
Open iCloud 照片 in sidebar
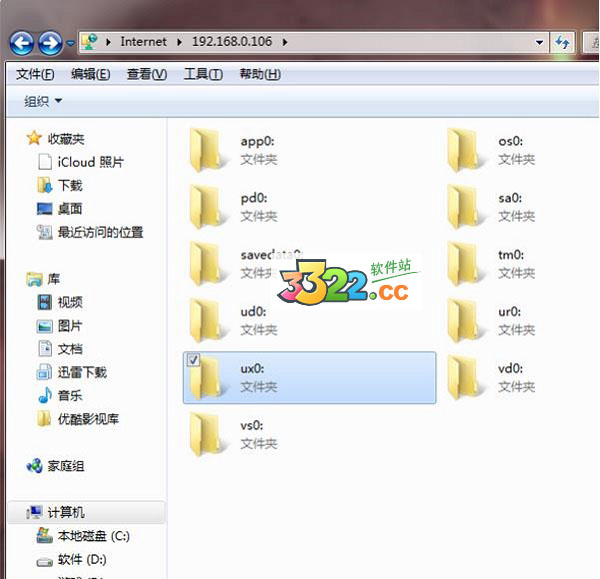90,162
